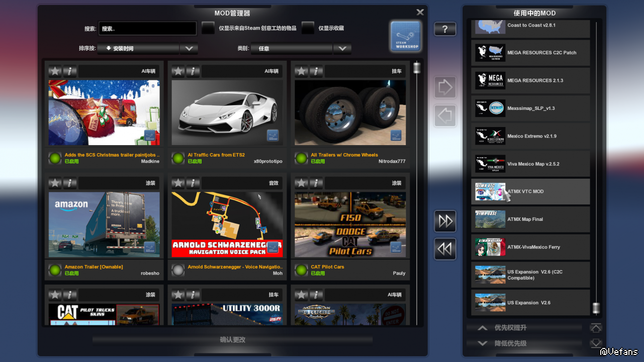Click the single right arrow to activate mod
Screen dimensions: 644x362
(x=445, y=87)
